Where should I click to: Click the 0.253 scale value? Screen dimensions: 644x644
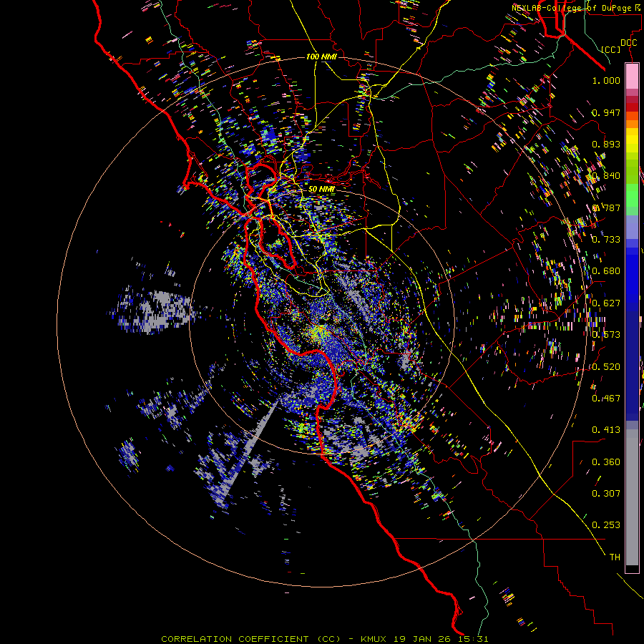(606, 525)
